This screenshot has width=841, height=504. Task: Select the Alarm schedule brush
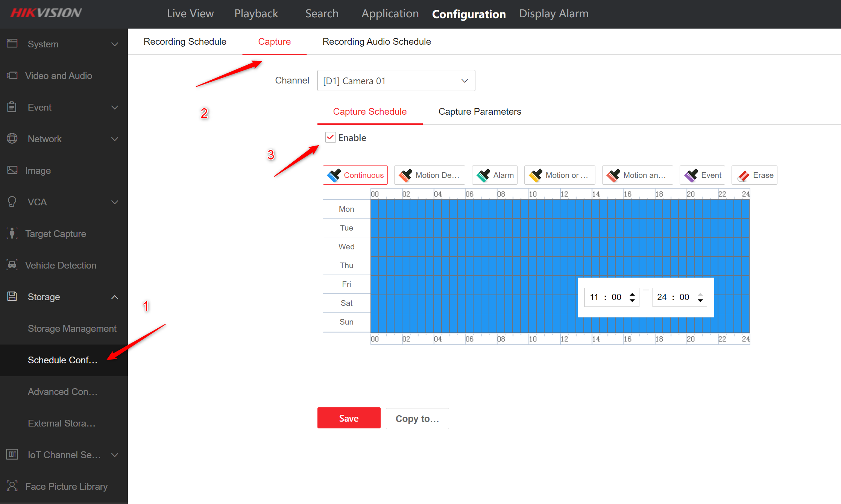pos(495,175)
